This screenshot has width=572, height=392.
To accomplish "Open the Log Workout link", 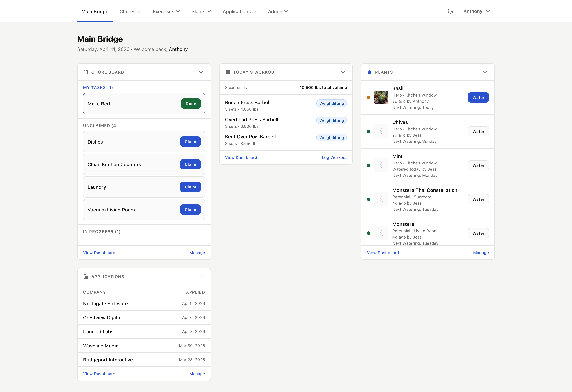I will 334,157.
